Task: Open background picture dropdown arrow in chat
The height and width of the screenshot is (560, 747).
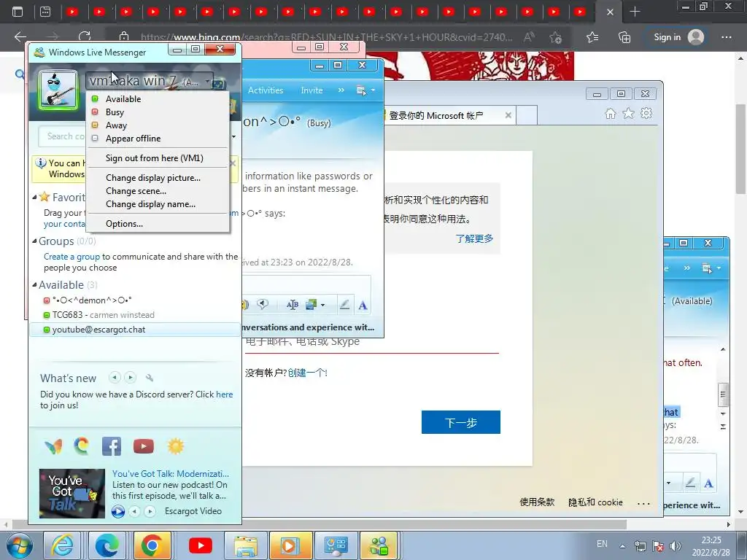Action: click(x=323, y=306)
